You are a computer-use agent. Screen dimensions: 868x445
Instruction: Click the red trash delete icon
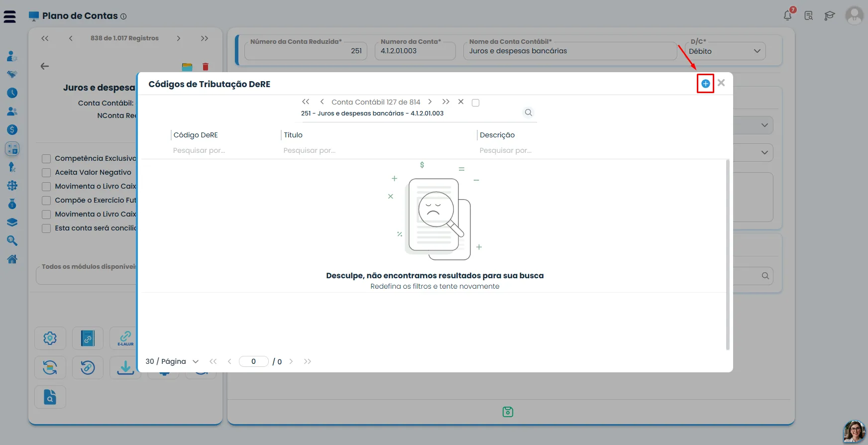(206, 67)
